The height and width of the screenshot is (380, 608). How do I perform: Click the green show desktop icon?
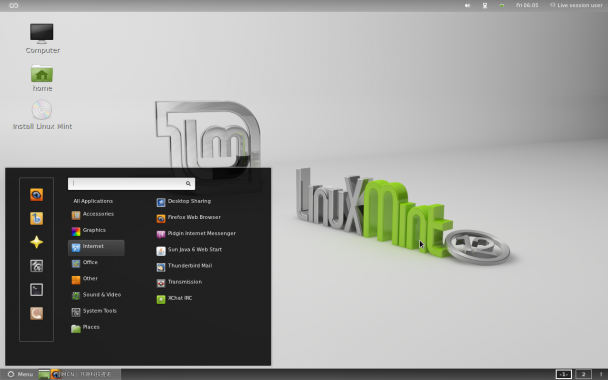click(x=44, y=374)
